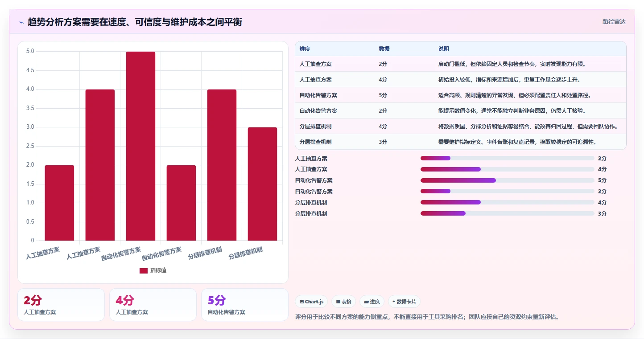Screen dimensions: 644x339
Task: Select the 分层排查机制 chart bar at value 3
Action: point(262,184)
